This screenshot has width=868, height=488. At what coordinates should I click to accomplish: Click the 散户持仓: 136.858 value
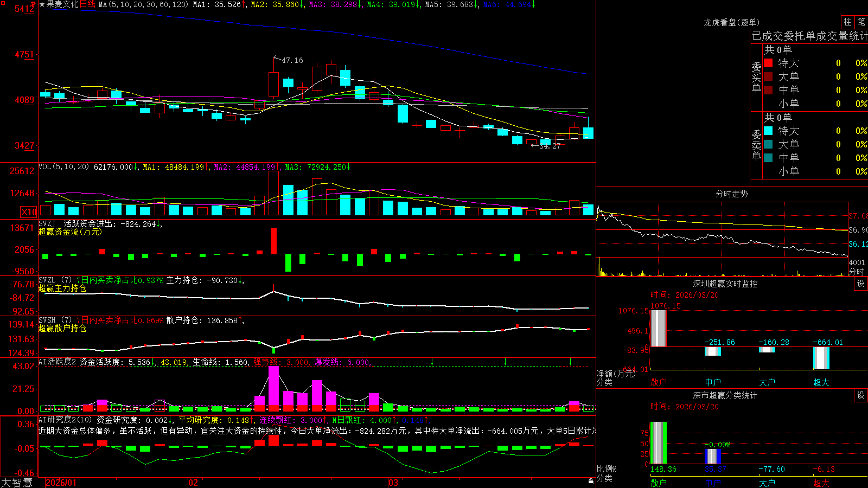[x=202, y=320]
